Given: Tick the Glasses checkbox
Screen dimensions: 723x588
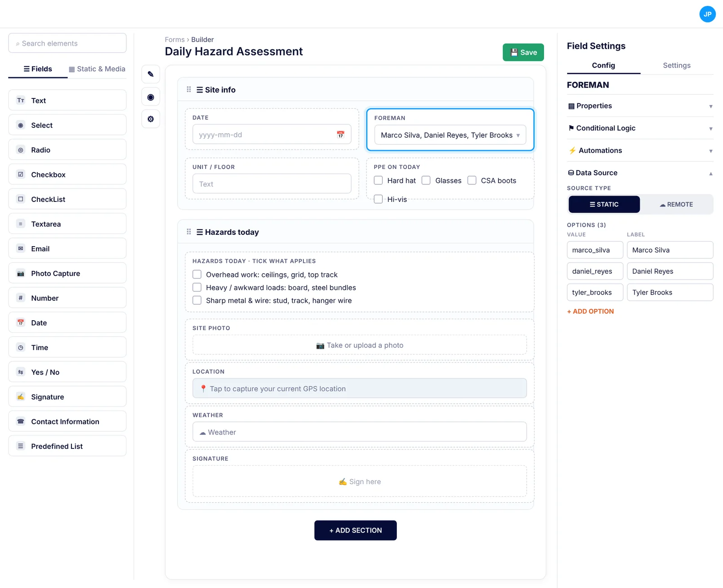Looking at the screenshot, I should [426, 180].
